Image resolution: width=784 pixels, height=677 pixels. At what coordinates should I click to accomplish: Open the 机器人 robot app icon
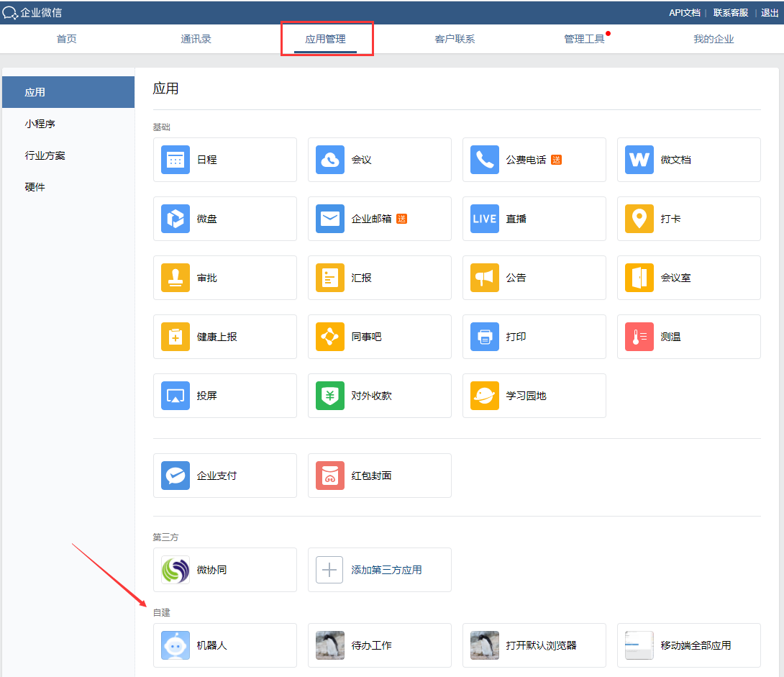pos(176,645)
